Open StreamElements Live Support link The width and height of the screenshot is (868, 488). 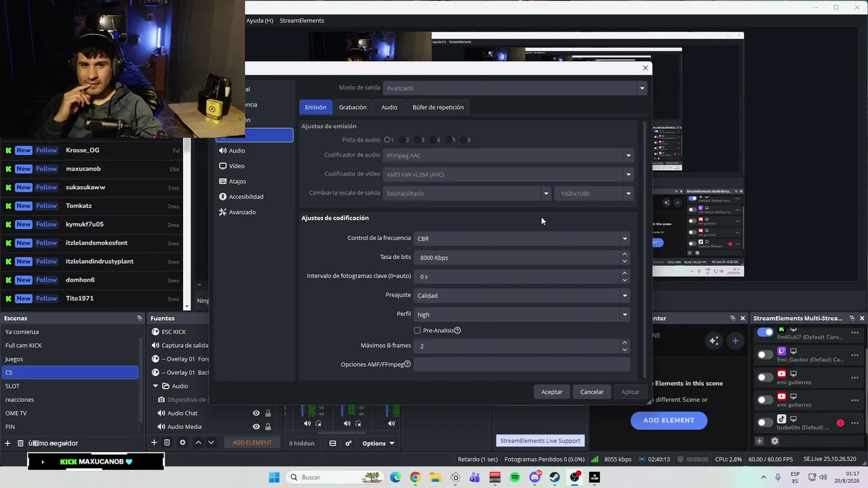(x=540, y=441)
